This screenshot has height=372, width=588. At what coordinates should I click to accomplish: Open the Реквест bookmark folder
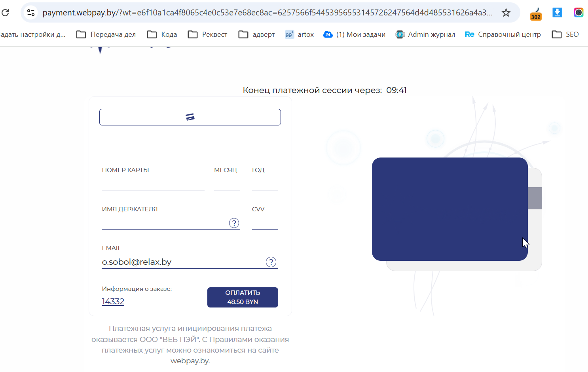[x=208, y=34]
